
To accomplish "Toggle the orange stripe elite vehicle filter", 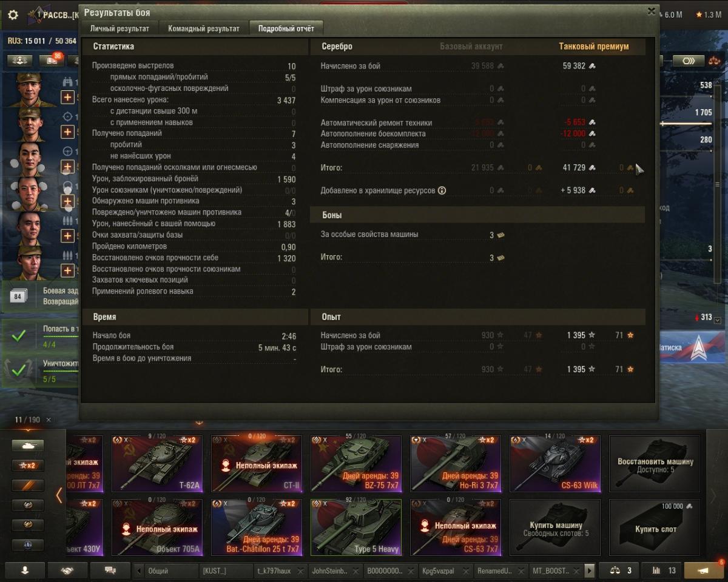I will click(28, 486).
